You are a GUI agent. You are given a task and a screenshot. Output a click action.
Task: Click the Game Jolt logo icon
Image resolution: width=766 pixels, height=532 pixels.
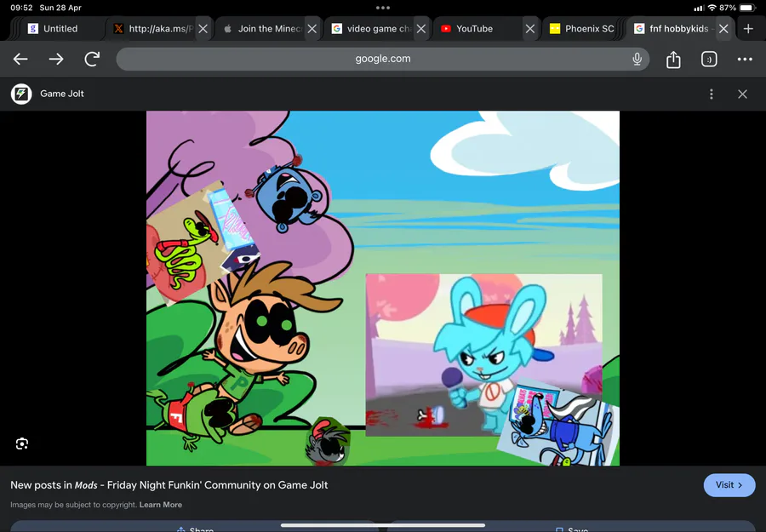(21, 94)
